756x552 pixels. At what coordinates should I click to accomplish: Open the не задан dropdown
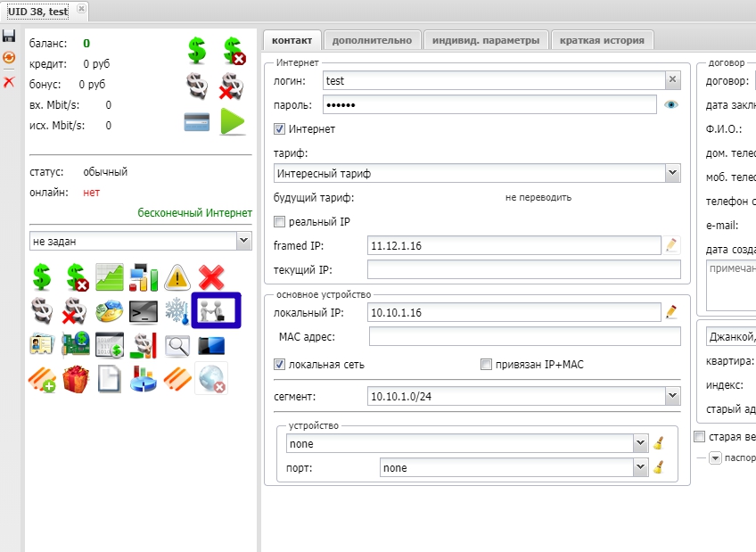point(243,241)
